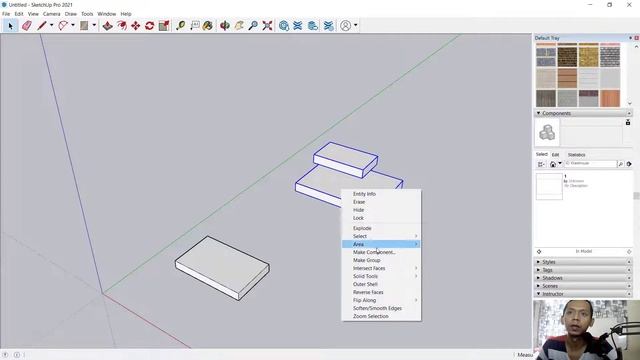Image resolution: width=640 pixels, height=360 pixels.
Task: Open the Components navigation dropdown arrow
Action: point(560,163)
